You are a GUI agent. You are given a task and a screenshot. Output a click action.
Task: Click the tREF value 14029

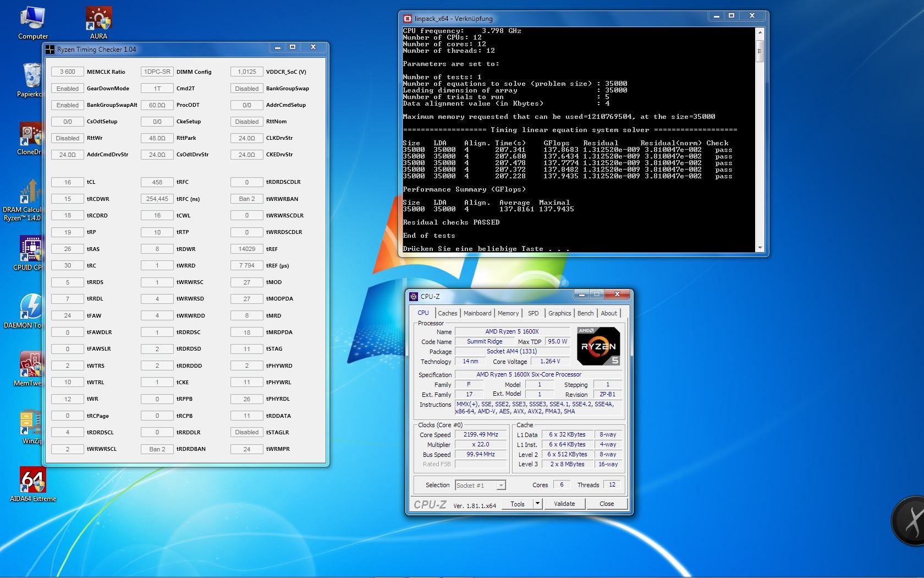click(247, 249)
